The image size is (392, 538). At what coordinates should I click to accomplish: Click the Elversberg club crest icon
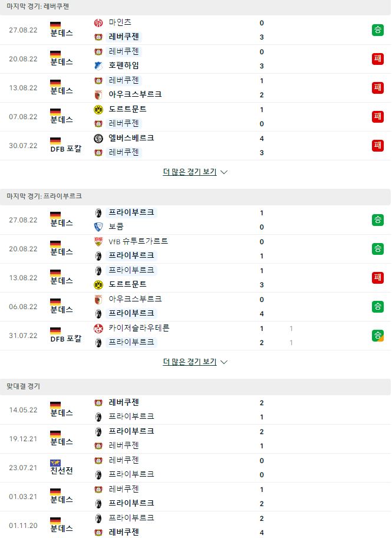[x=98, y=138]
